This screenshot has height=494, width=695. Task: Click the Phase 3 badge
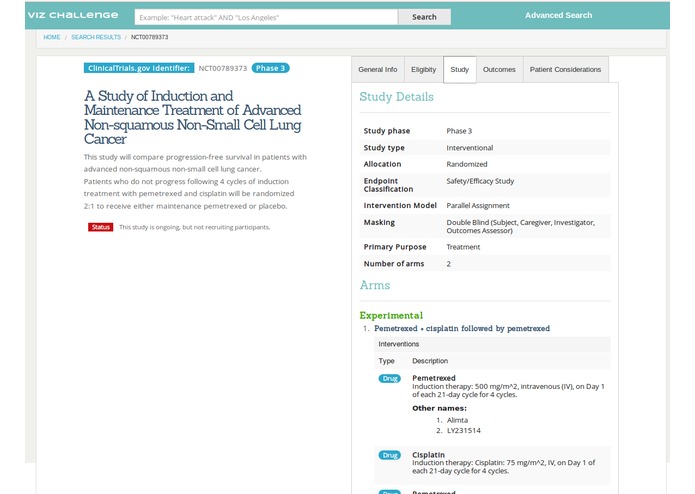point(270,68)
